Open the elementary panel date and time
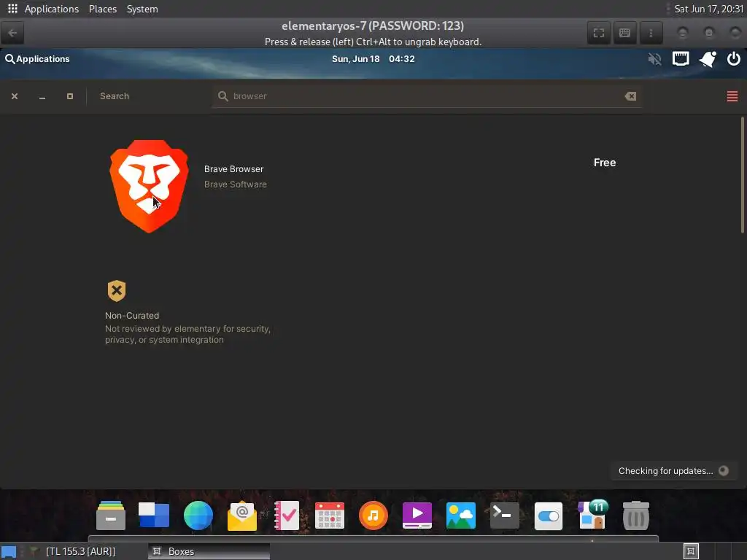747x560 pixels. click(x=373, y=59)
